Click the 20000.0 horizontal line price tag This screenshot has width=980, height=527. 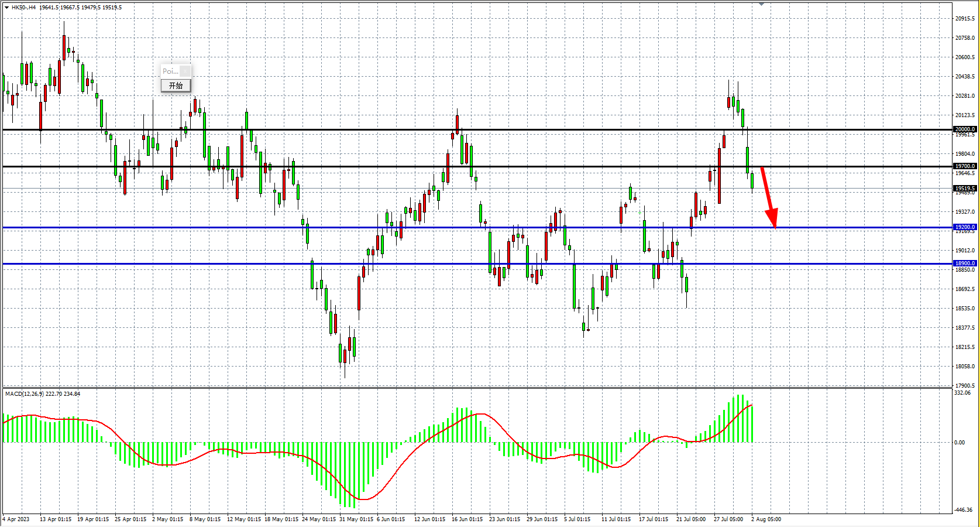click(x=965, y=129)
